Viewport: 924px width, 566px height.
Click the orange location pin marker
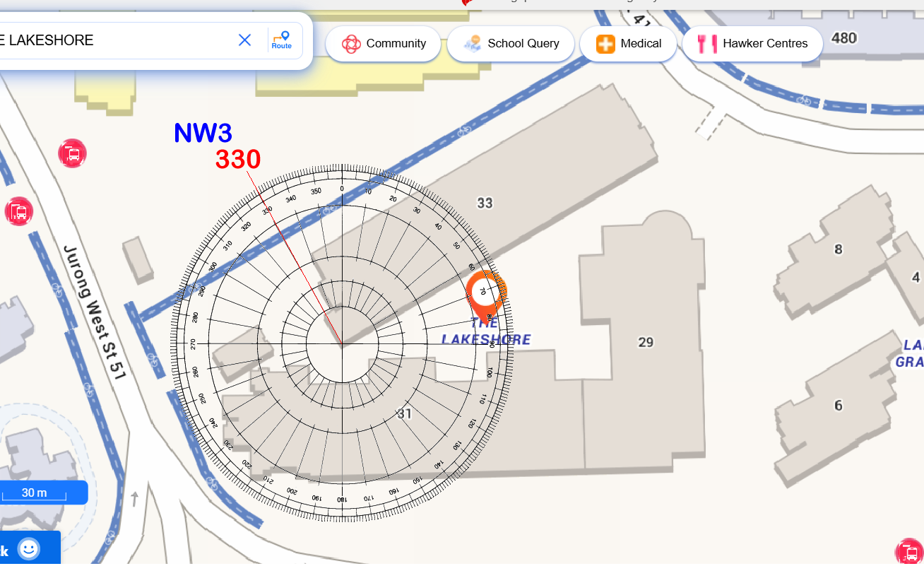click(486, 293)
